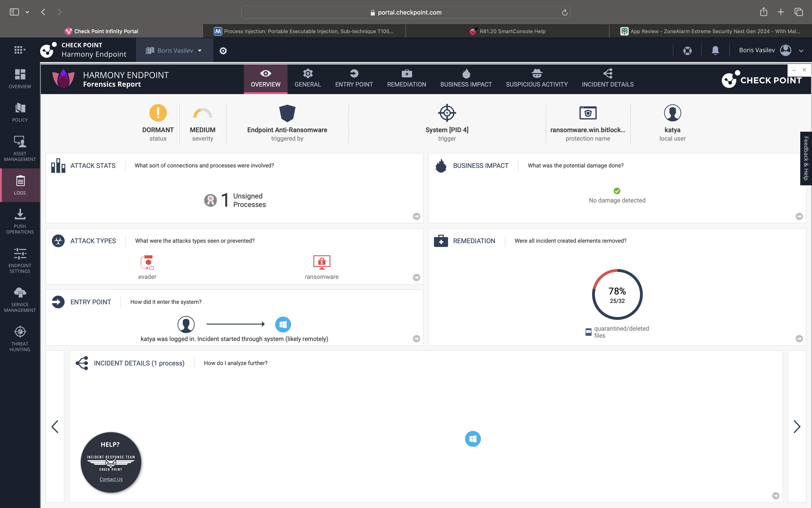812x508 pixels.
Task: Show the Safari tab overview
Action: [x=799, y=12]
